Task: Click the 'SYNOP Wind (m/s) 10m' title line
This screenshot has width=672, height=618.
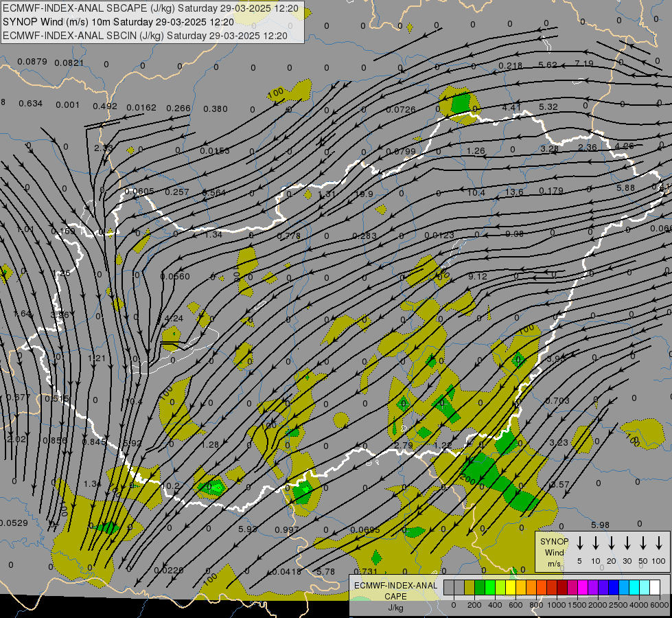Action: (118, 22)
